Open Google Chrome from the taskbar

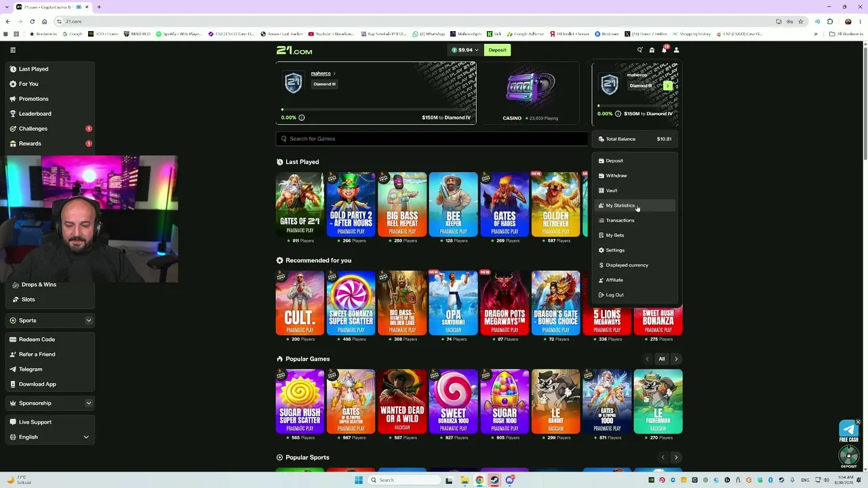(479, 480)
